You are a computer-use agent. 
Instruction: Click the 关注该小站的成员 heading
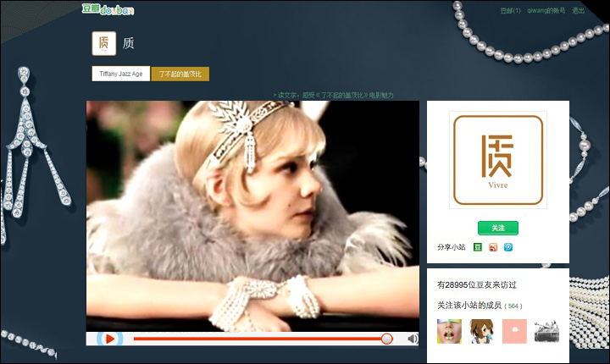[469, 306]
